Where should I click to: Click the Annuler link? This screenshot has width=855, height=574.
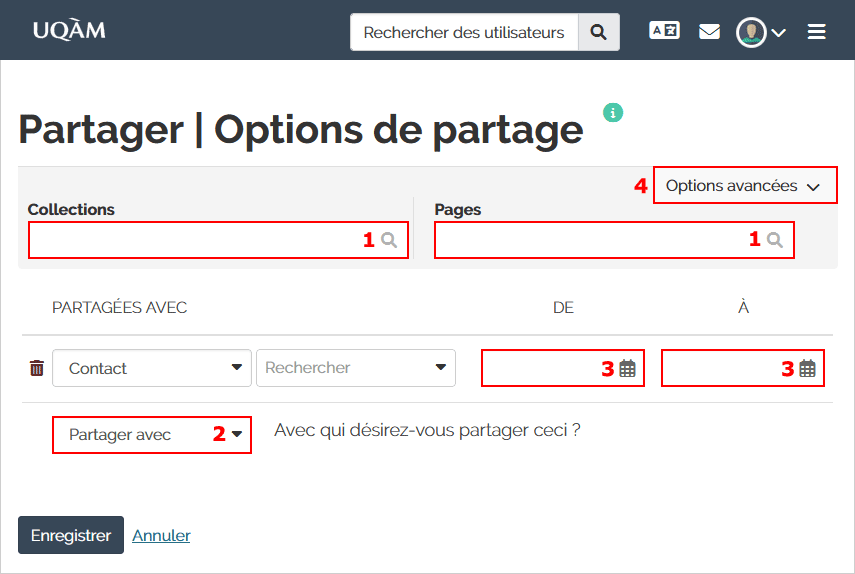pyautogui.click(x=161, y=535)
